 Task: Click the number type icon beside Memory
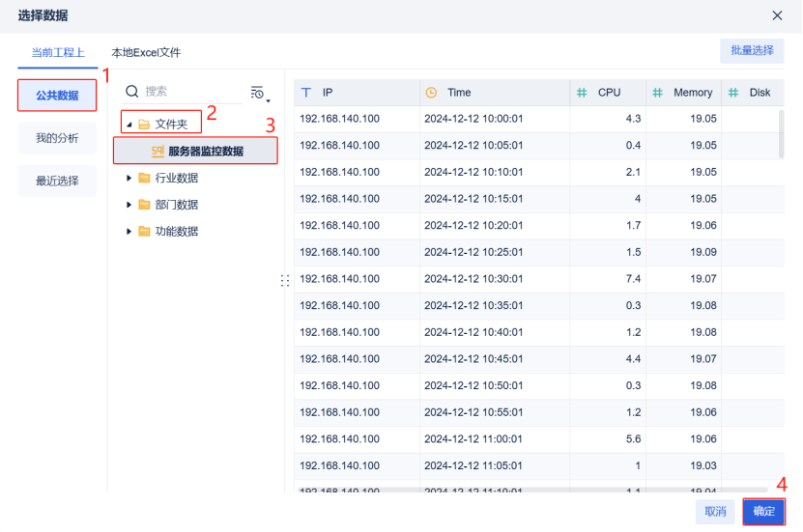[657, 93]
